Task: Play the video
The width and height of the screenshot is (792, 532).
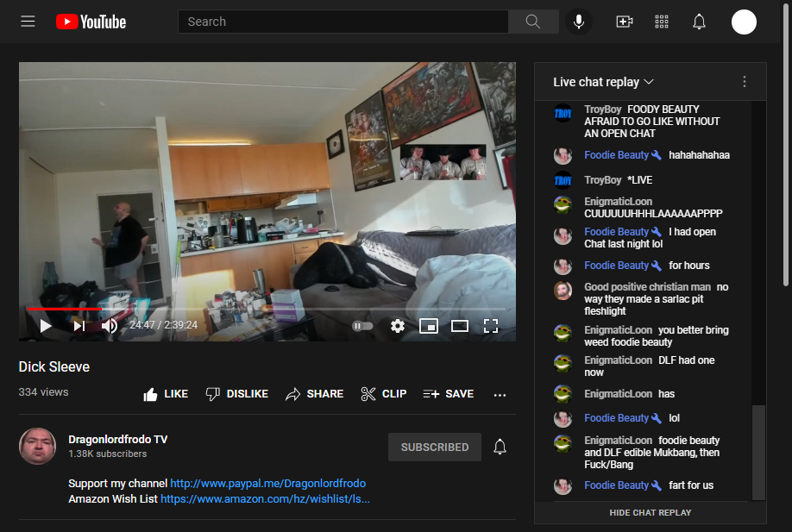Action: tap(46, 326)
